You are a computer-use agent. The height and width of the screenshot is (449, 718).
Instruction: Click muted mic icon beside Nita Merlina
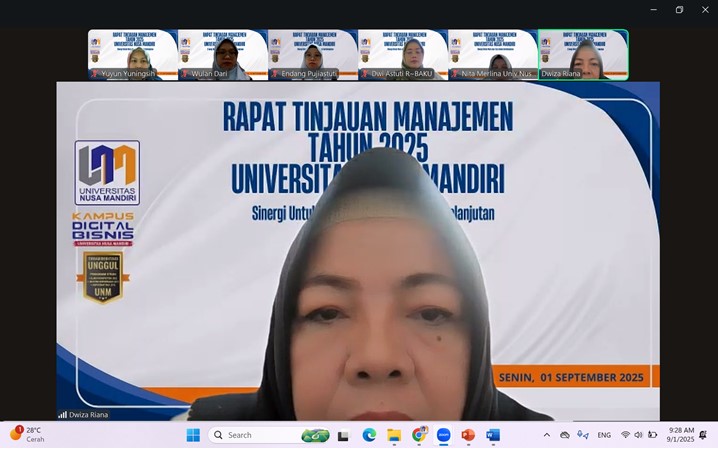pyautogui.click(x=455, y=73)
